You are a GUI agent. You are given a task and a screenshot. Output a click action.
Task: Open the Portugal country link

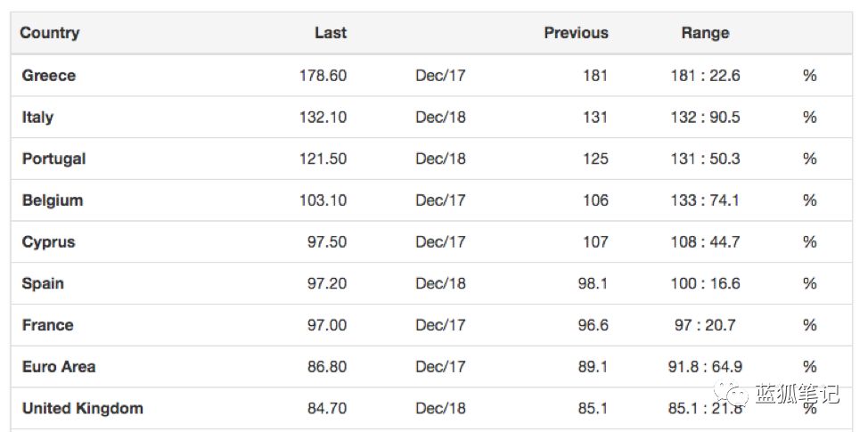pos(53,159)
